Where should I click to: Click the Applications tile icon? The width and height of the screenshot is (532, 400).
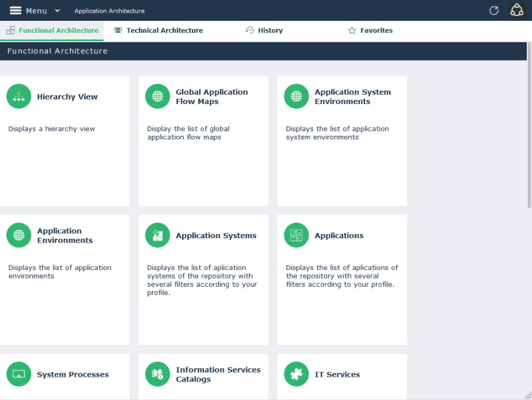[x=296, y=235]
